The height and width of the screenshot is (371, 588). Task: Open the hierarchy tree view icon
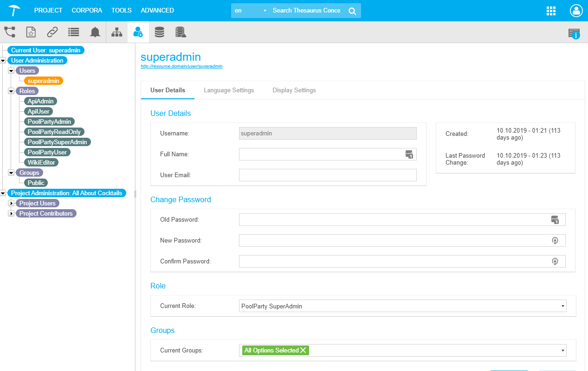(x=10, y=32)
